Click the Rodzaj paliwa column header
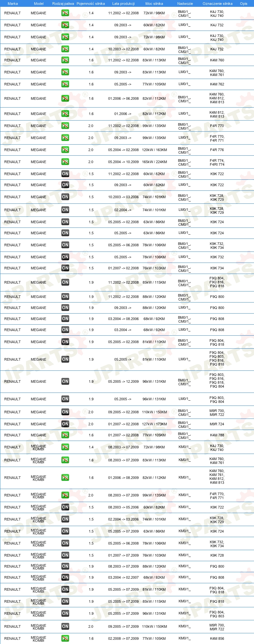 63,4
